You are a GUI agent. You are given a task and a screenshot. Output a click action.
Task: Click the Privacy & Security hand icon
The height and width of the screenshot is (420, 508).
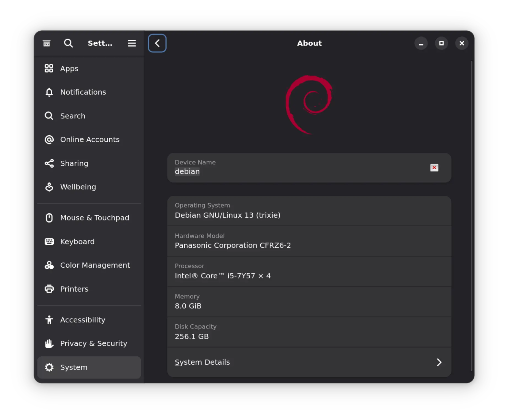[49, 343]
